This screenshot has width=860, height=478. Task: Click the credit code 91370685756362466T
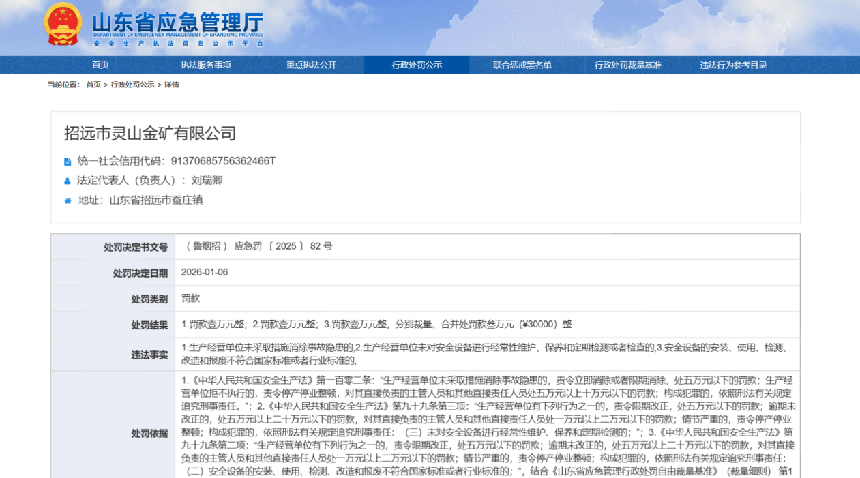(222, 160)
